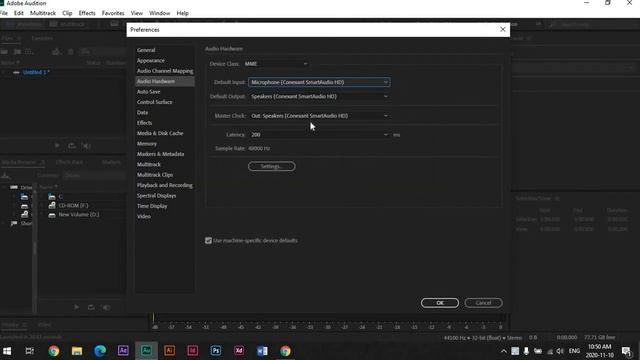
Task: Select the Control Surface category
Action: click(x=154, y=102)
